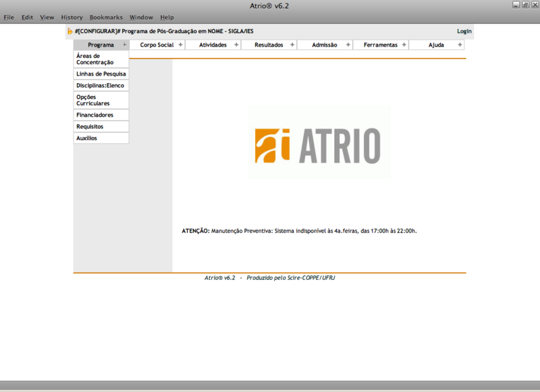The image size is (540, 392).
Task: Open the Ferramentas plus expander
Action: pos(404,45)
